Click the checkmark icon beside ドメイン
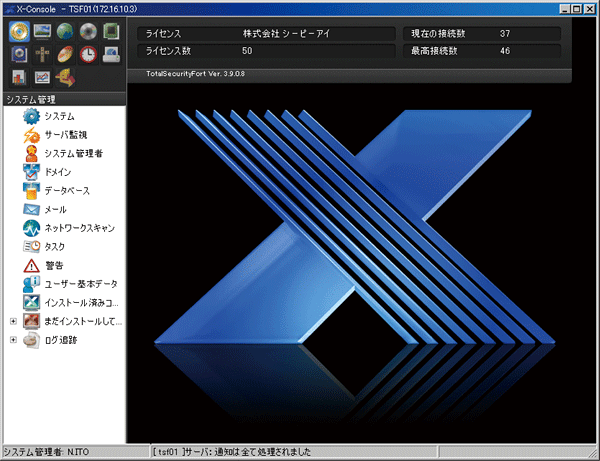This screenshot has width=600, height=461. (31, 172)
